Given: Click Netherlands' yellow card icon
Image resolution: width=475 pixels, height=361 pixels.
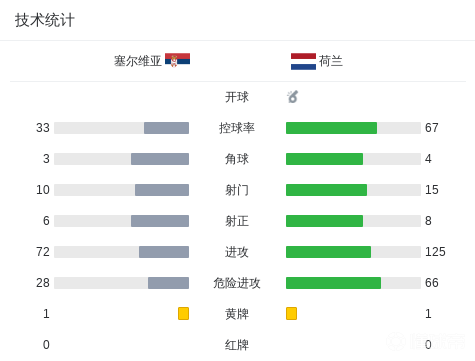Looking at the screenshot, I should 291,314.
